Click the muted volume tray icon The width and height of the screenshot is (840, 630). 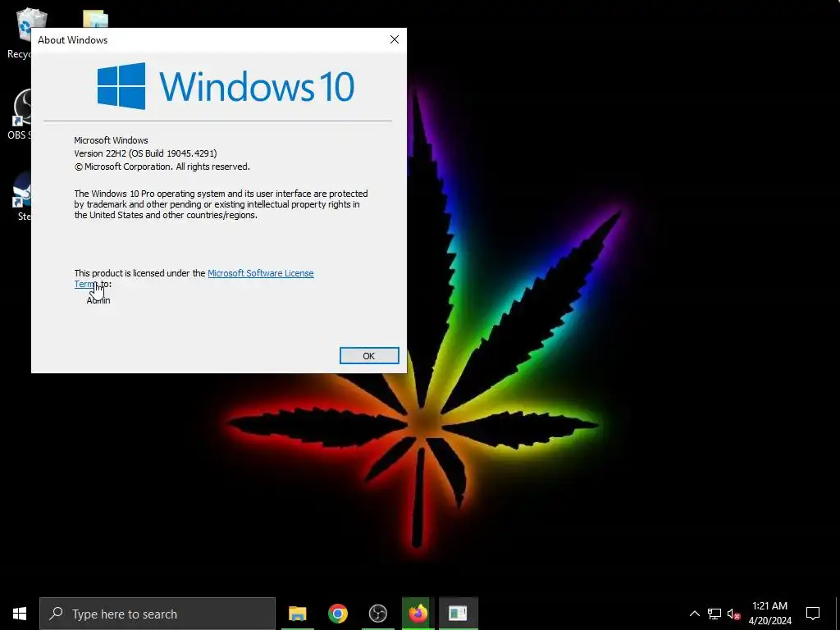(733, 614)
